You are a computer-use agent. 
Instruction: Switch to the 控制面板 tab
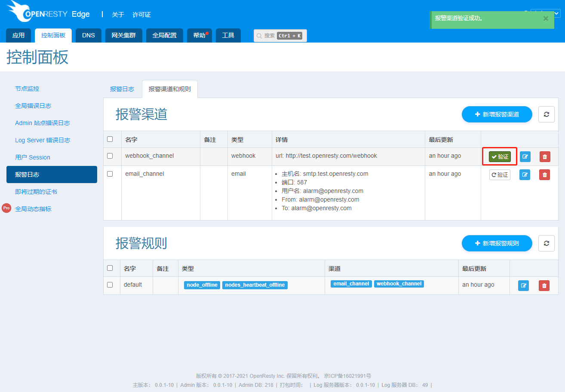53,35
